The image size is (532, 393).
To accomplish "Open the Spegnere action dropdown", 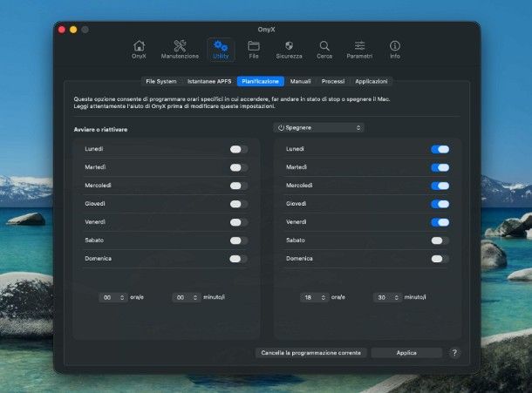I will coord(318,127).
